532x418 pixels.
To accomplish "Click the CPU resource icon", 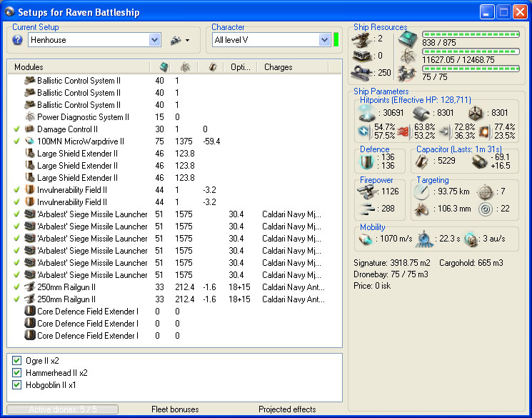I will point(407,39).
